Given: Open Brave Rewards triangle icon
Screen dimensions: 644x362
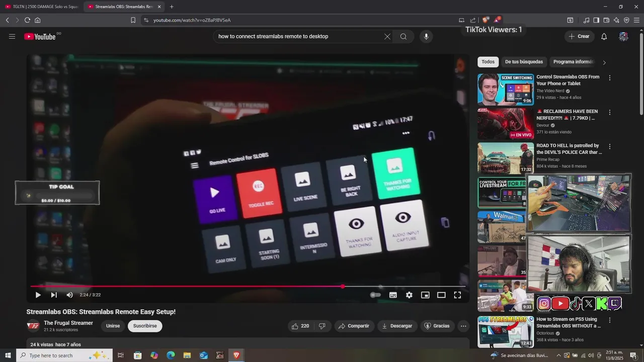Looking at the screenshot, I should click(x=497, y=20).
